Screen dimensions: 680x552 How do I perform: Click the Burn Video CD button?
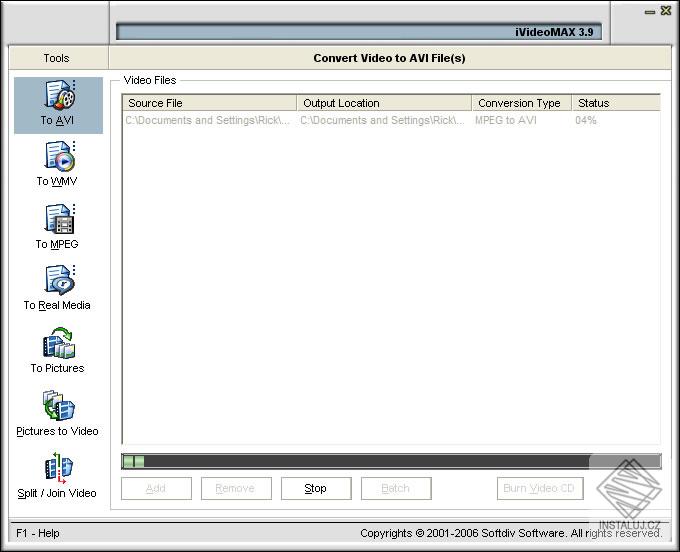[x=540, y=489]
